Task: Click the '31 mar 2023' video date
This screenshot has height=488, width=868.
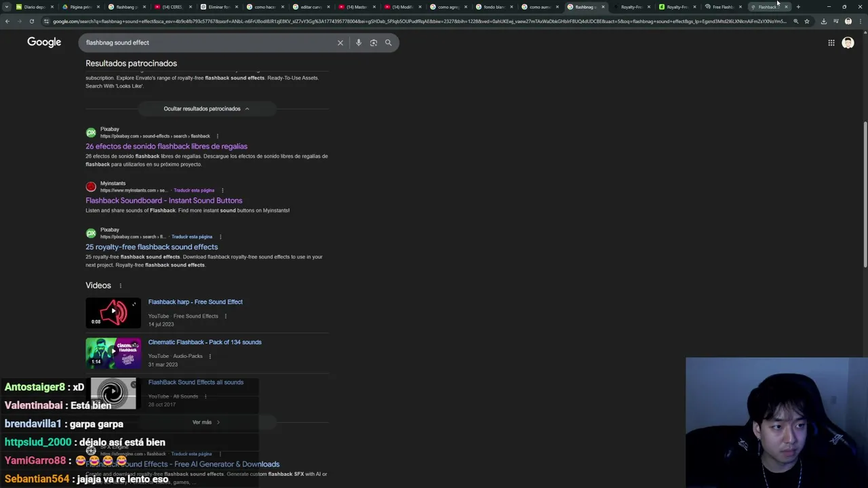Action: (x=163, y=365)
